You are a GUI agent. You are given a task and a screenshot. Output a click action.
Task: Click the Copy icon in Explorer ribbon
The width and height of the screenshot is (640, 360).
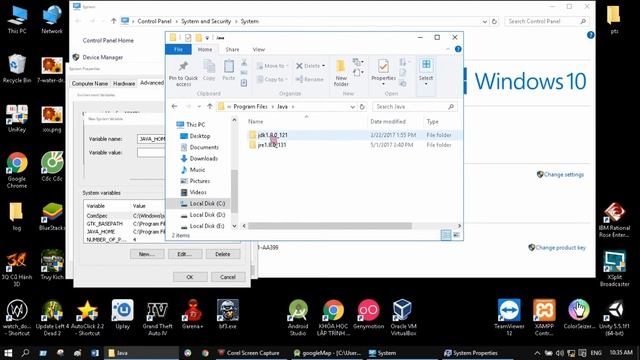coord(209,70)
